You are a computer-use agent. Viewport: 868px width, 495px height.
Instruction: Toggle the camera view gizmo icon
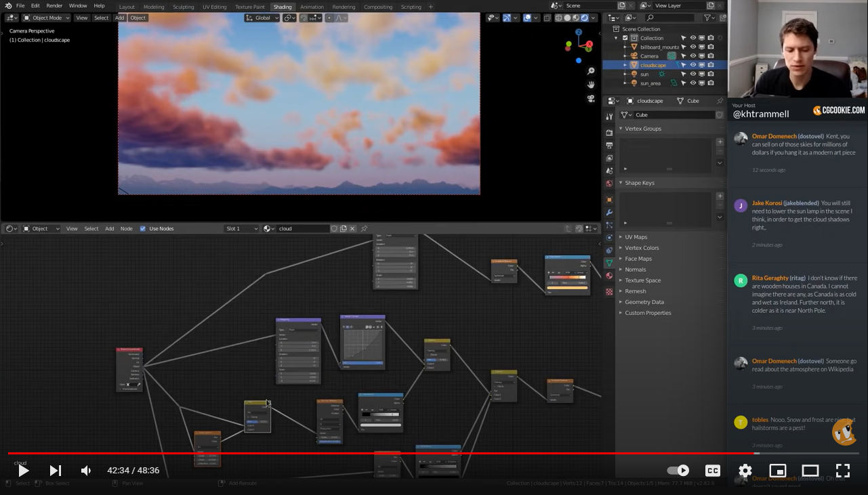point(591,98)
